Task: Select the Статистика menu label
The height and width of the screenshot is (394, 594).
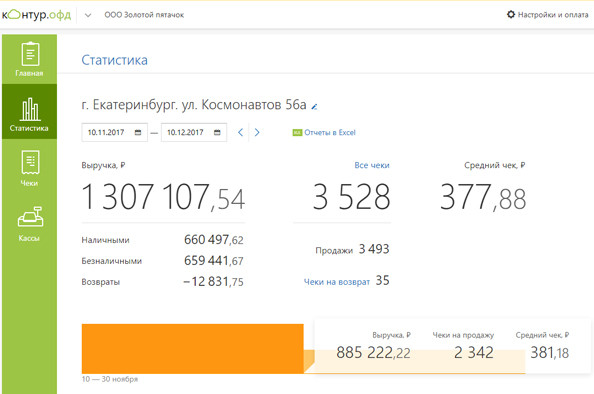Action: (29, 128)
